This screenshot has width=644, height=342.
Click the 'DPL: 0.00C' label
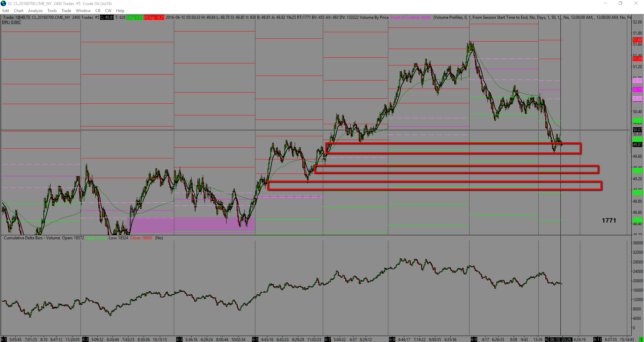(11, 22)
